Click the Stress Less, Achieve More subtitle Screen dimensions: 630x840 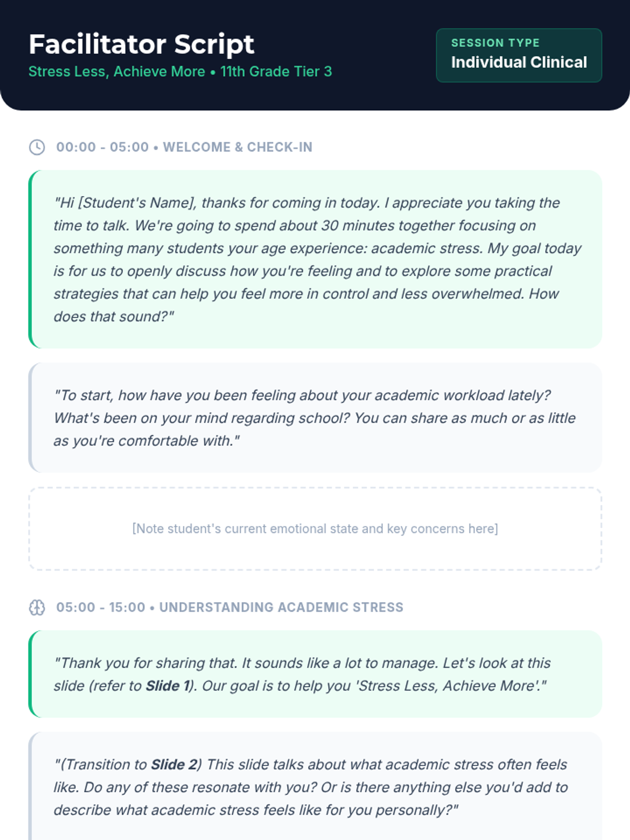tap(117, 71)
